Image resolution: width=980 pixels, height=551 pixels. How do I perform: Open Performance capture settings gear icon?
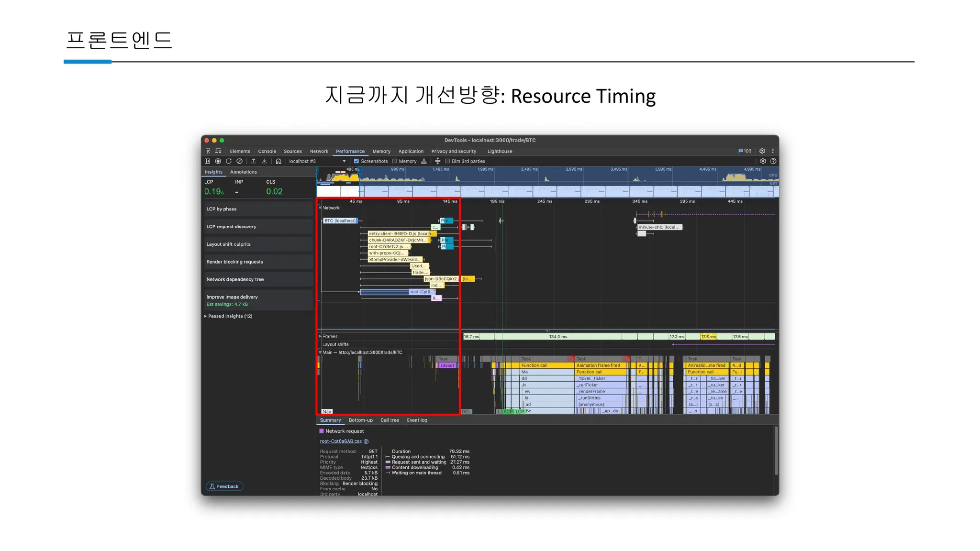[x=763, y=161]
